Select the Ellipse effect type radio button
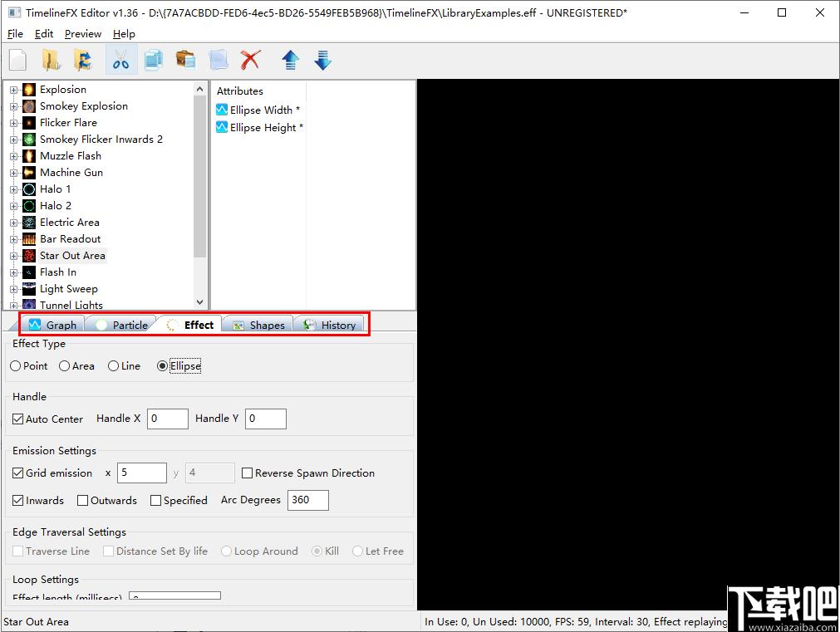The width and height of the screenshot is (840, 632). click(x=162, y=365)
